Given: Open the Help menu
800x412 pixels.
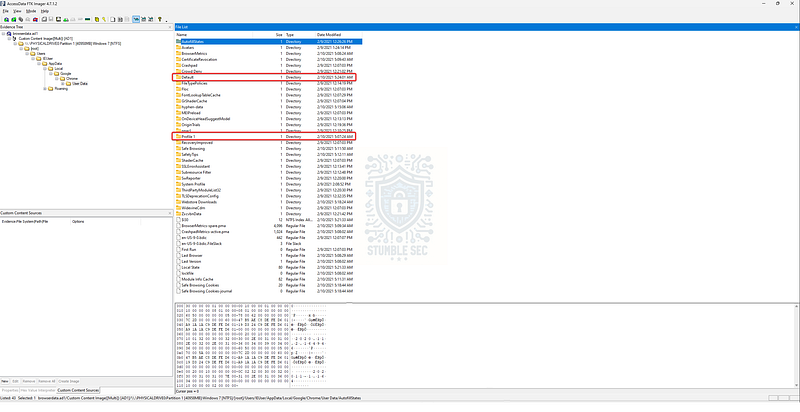Looking at the screenshot, I should click(x=45, y=11).
